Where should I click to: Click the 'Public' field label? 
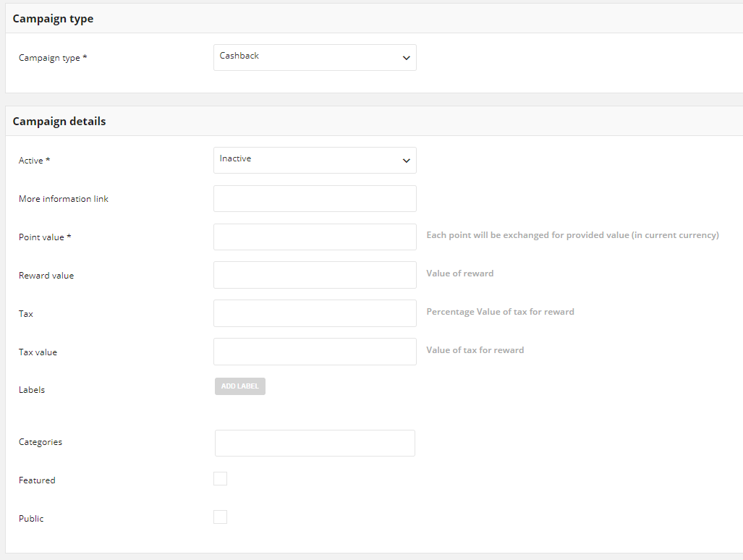pyautogui.click(x=31, y=518)
